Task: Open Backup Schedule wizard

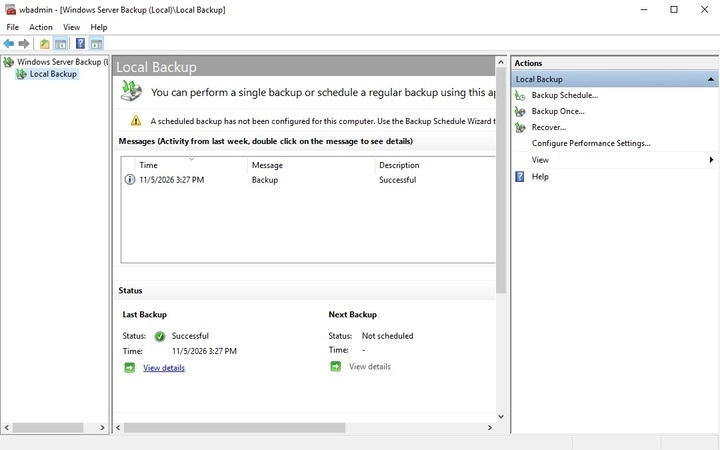Action: (565, 96)
